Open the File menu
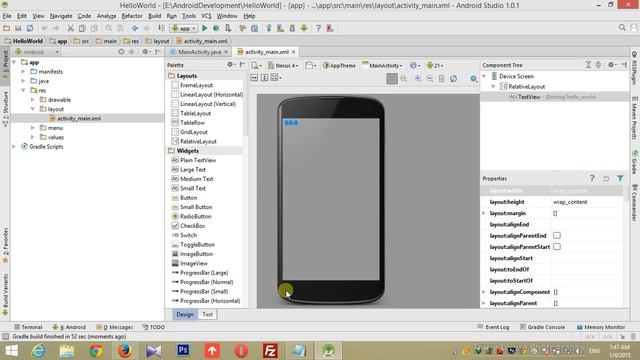Image resolution: width=640 pixels, height=360 pixels. [7, 16]
